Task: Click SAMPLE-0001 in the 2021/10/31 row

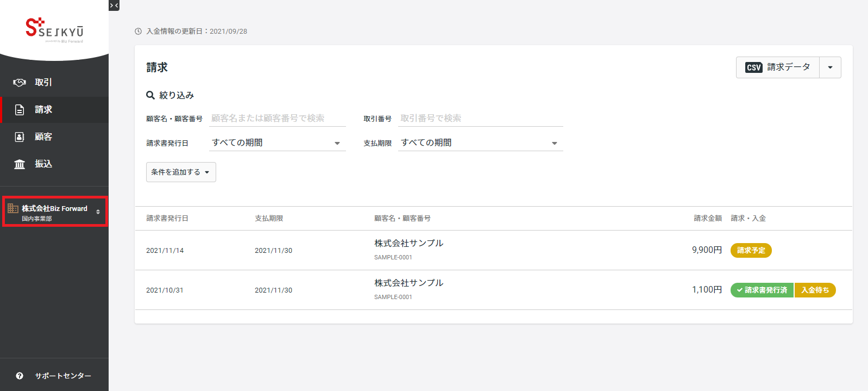Action: (x=393, y=297)
